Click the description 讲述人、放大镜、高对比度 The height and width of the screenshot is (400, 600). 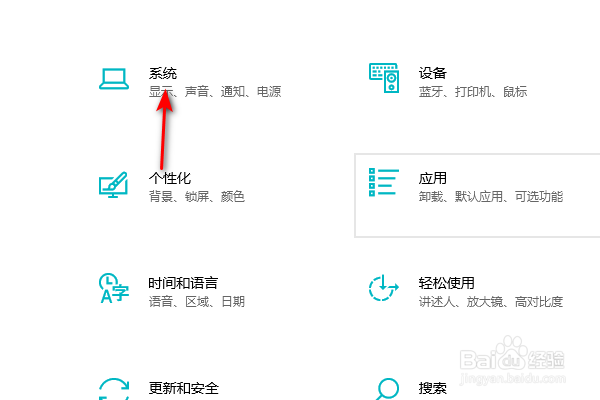[491, 302]
